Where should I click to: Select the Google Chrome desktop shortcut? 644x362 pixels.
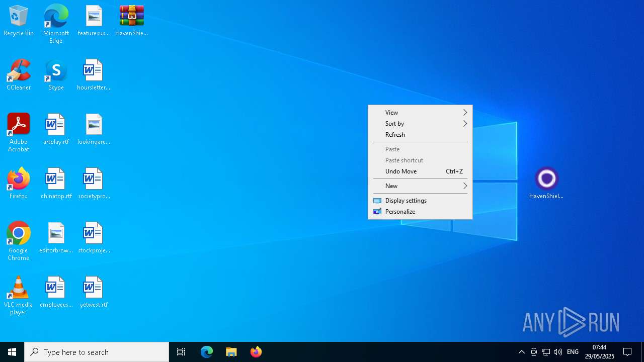coord(19,241)
